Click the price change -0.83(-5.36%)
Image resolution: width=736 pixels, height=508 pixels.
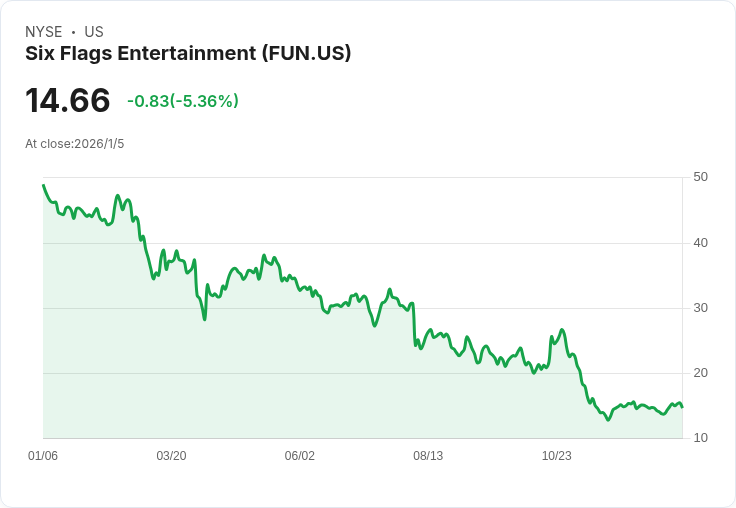click(183, 101)
